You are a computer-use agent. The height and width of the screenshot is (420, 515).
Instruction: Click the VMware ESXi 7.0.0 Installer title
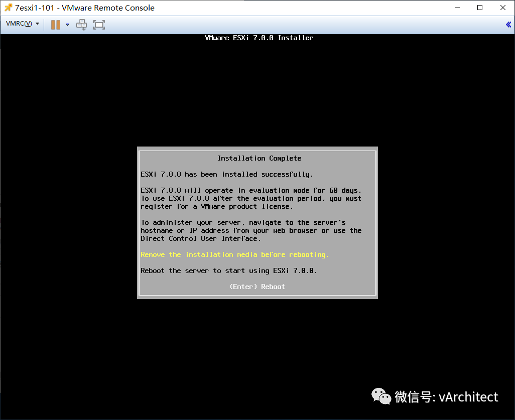point(259,38)
